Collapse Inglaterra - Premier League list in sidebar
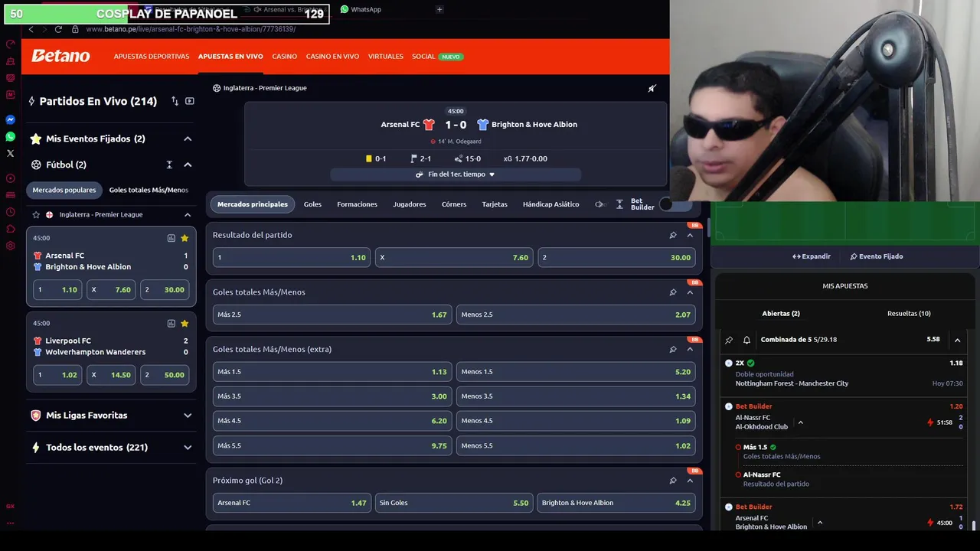 pyautogui.click(x=188, y=214)
